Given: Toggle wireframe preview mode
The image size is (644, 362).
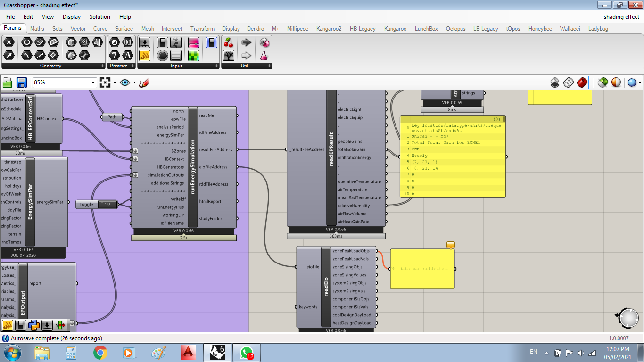Looking at the screenshot, I should (569, 82).
